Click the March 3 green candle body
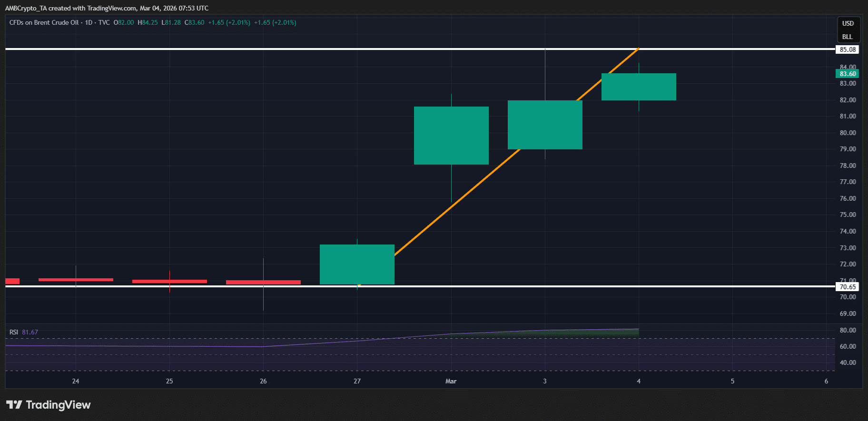 point(545,125)
